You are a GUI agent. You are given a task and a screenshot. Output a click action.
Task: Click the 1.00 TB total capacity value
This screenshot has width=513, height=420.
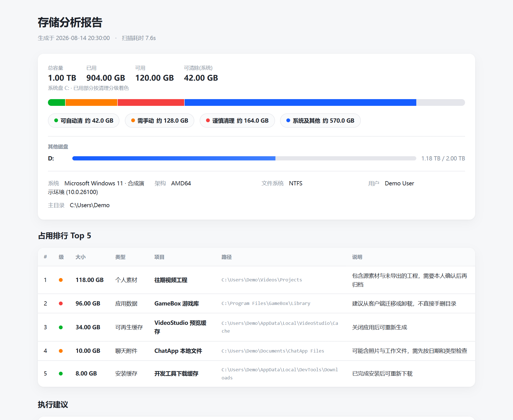62,78
